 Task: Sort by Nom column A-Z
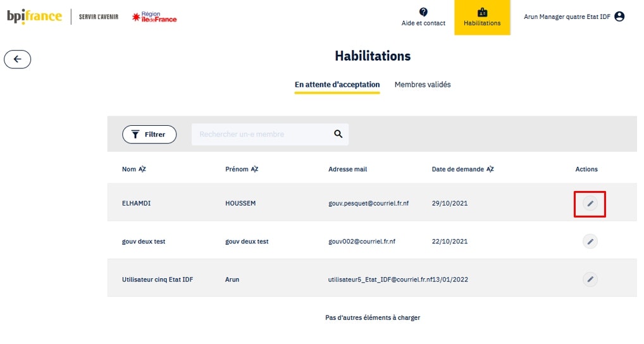(142, 169)
